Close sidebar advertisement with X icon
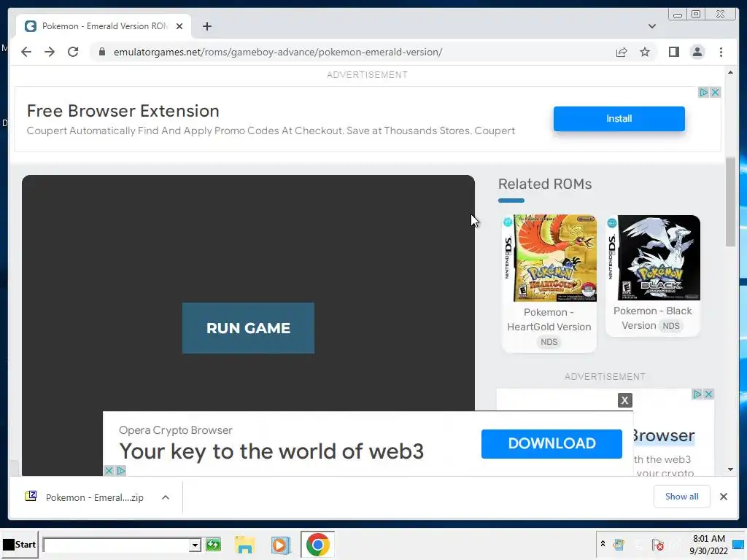 (x=708, y=394)
